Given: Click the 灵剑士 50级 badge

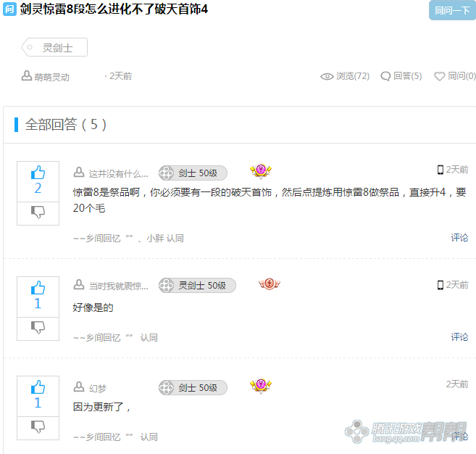Looking at the screenshot, I should (197, 286).
